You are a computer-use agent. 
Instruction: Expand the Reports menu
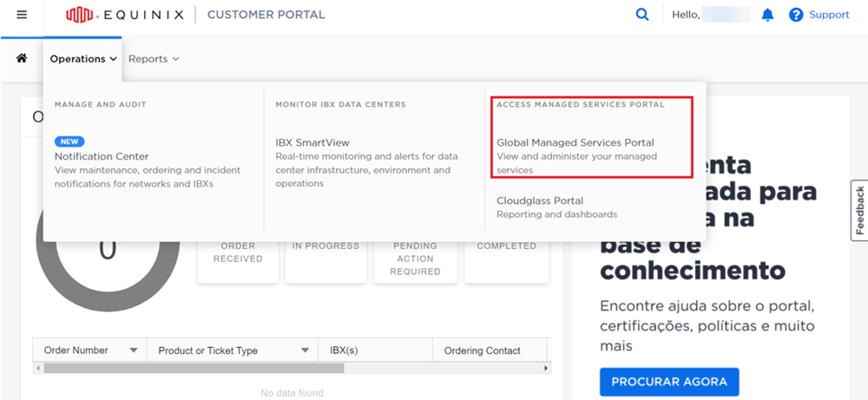[154, 59]
